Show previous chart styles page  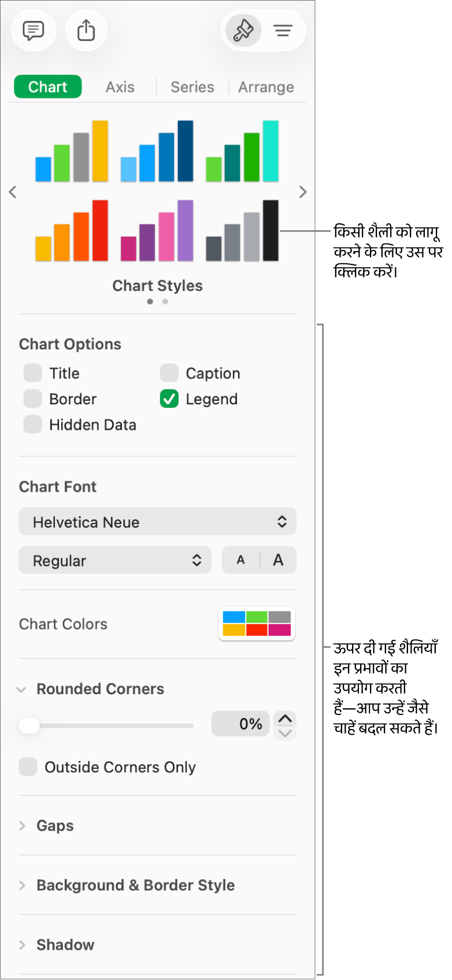(13, 192)
